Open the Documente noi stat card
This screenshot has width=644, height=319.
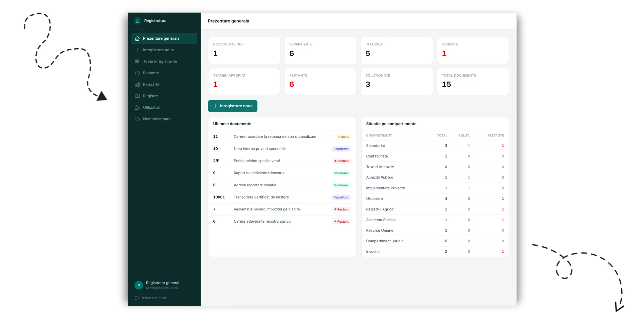pyautogui.click(x=244, y=51)
